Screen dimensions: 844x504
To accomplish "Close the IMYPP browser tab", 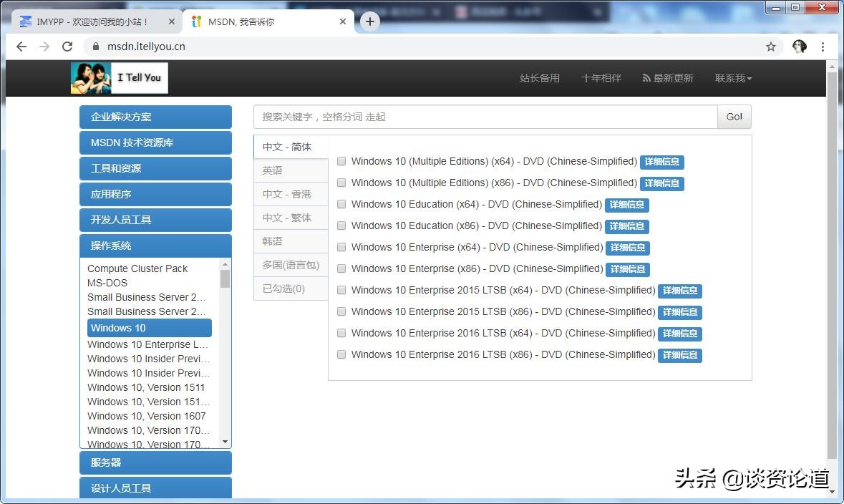I will [172, 21].
